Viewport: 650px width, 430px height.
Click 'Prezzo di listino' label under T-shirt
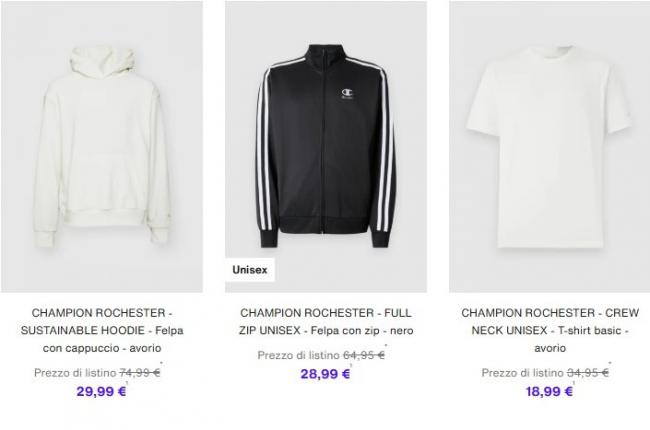coord(523,373)
